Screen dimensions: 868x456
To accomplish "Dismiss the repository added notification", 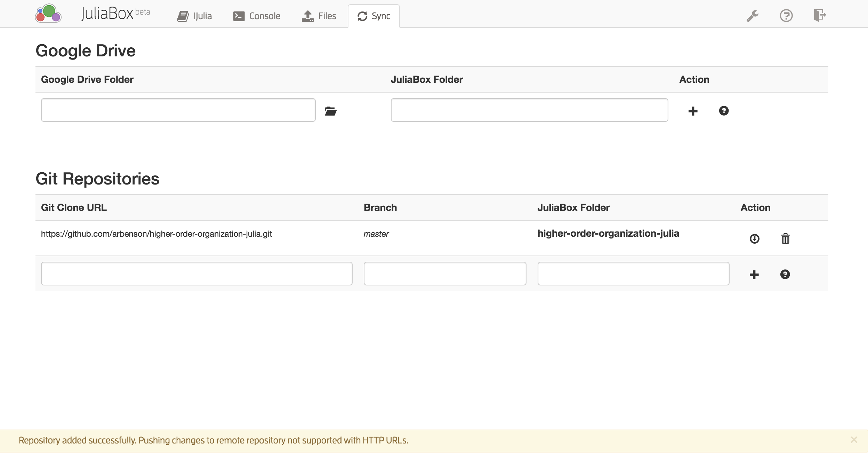I will [x=854, y=440].
